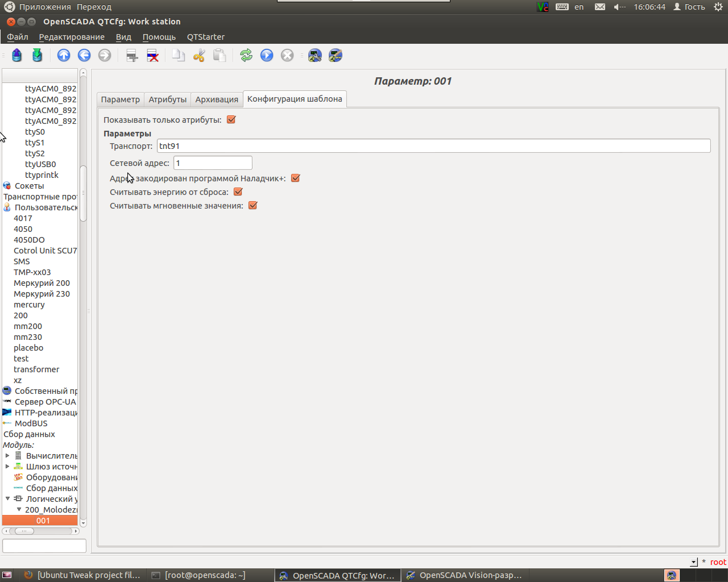The width and height of the screenshot is (728, 582).
Task: Click the Add item toolbar icon
Action: pyautogui.click(x=132, y=55)
